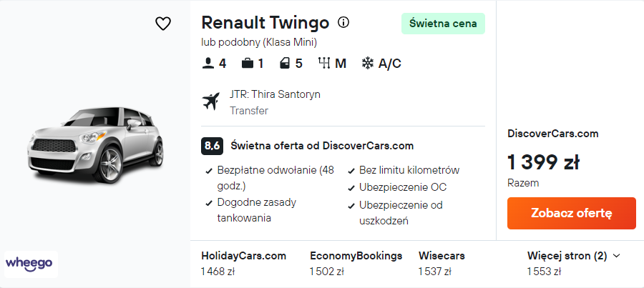Click the wheego provider logo

coord(29,263)
